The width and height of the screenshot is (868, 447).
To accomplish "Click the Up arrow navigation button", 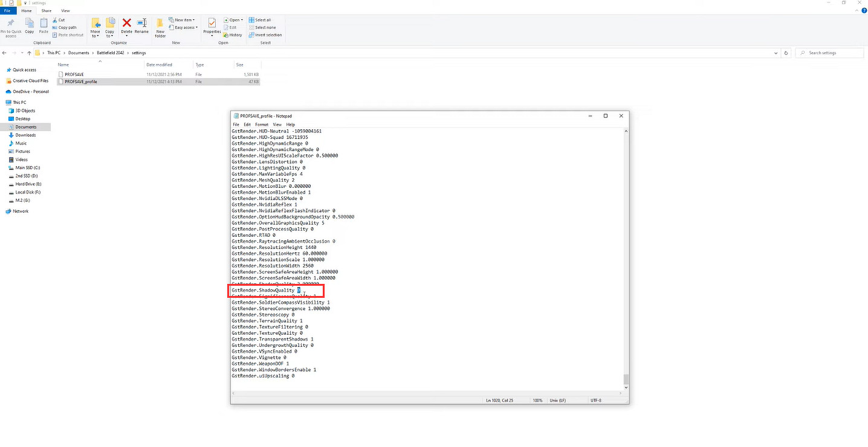I will click(x=29, y=53).
